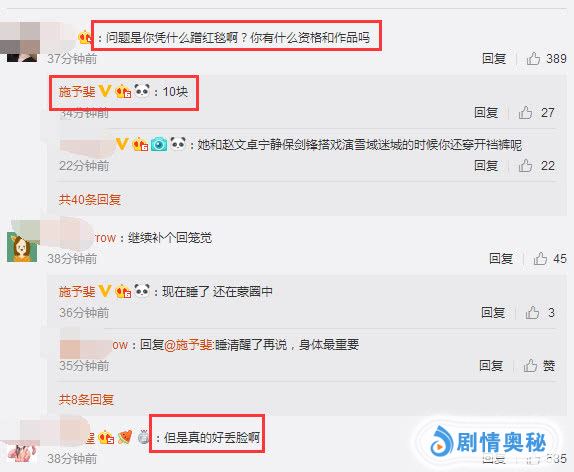
Task: Open the @施予斐 mention link
Action: pyautogui.click(x=189, y=345)
